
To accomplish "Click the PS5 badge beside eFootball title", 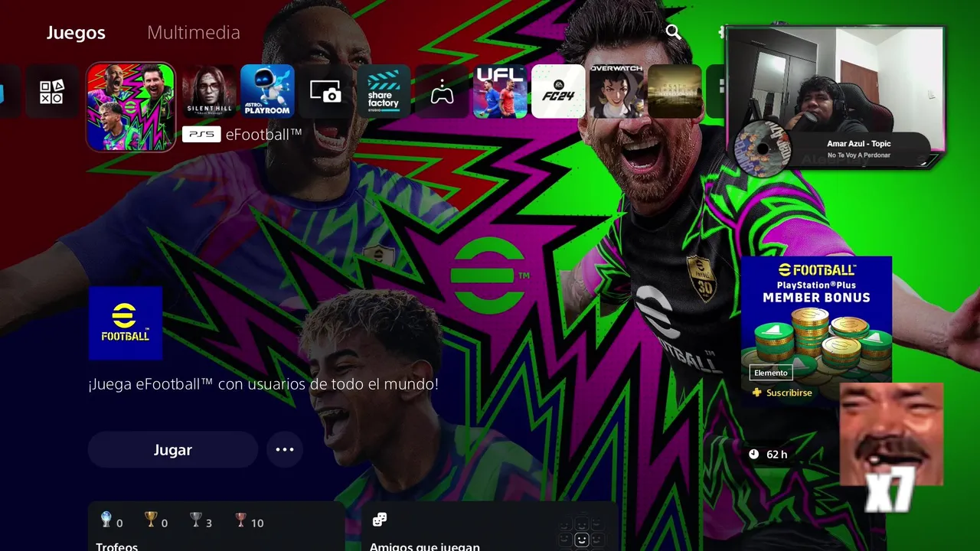I will point(201,135).
